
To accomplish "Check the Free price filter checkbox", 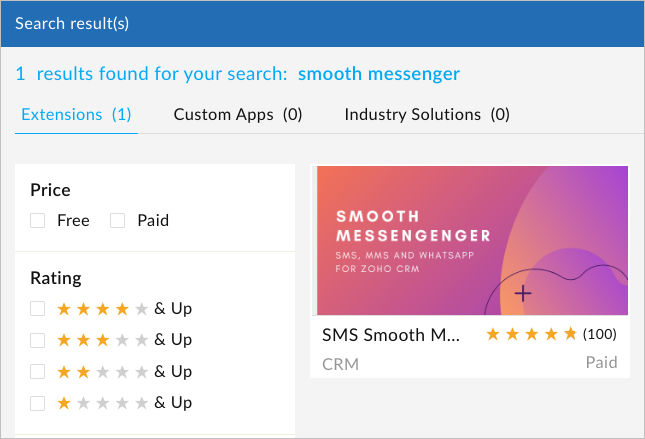I will click(x=37, y=221).
